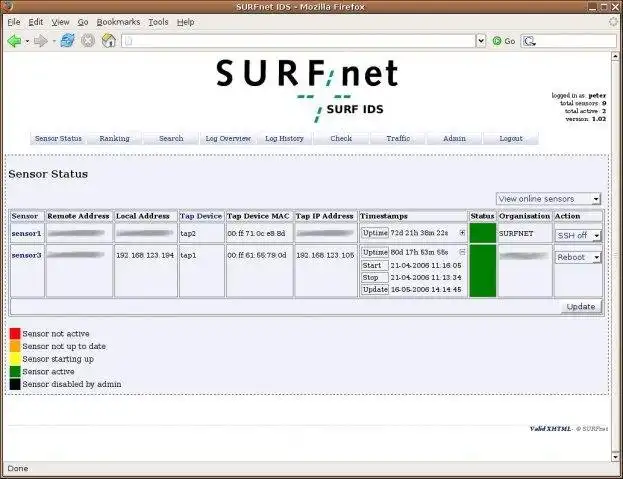Viewport: 623px width, 479px height.
Task: Open the Help menu
Action: coord(186,22)
